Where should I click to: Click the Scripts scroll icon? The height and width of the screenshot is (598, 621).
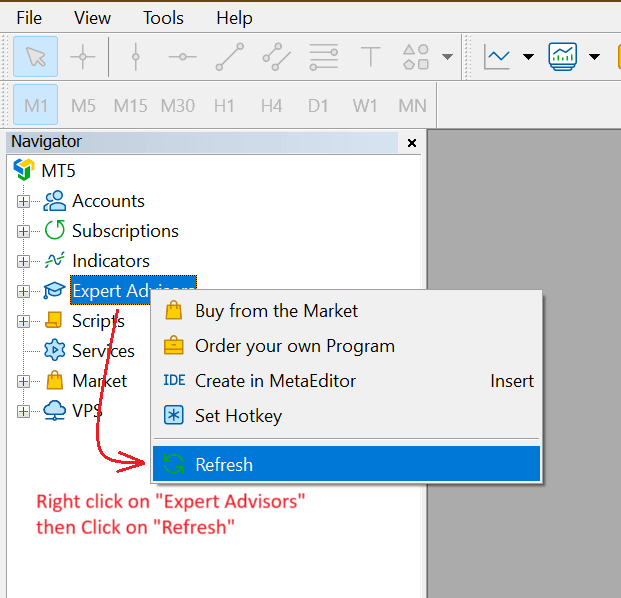[x=53, y=320]
